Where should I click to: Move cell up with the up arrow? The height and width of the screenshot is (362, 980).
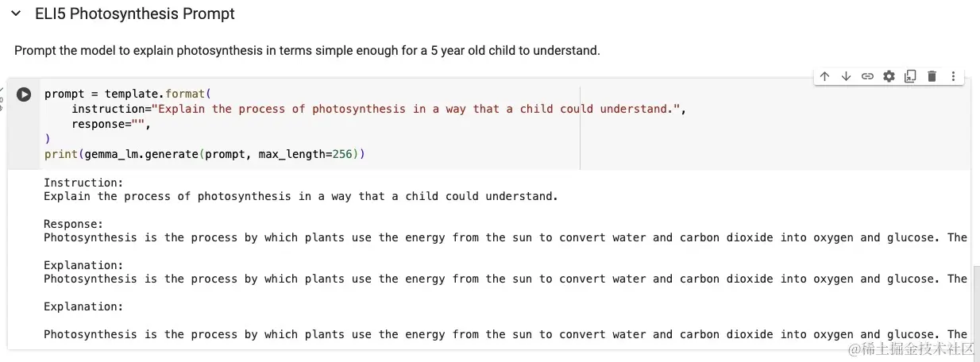pyautogui.click(x=824, y=76)
